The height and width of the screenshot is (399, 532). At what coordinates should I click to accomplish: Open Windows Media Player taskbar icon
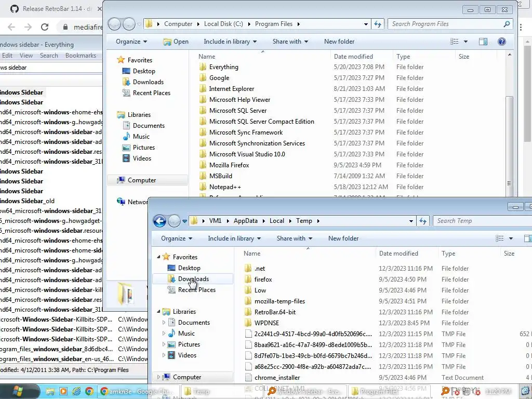(63, 392)
